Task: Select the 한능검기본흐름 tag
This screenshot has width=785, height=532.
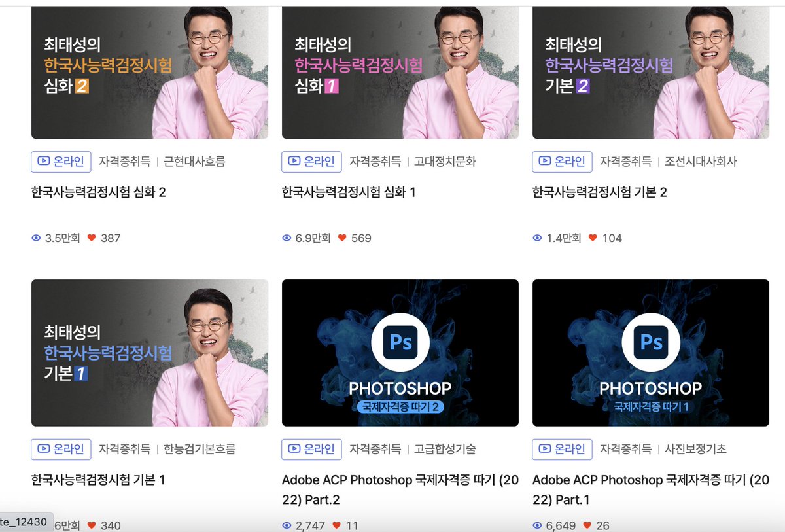Action: tap(200, 449)
